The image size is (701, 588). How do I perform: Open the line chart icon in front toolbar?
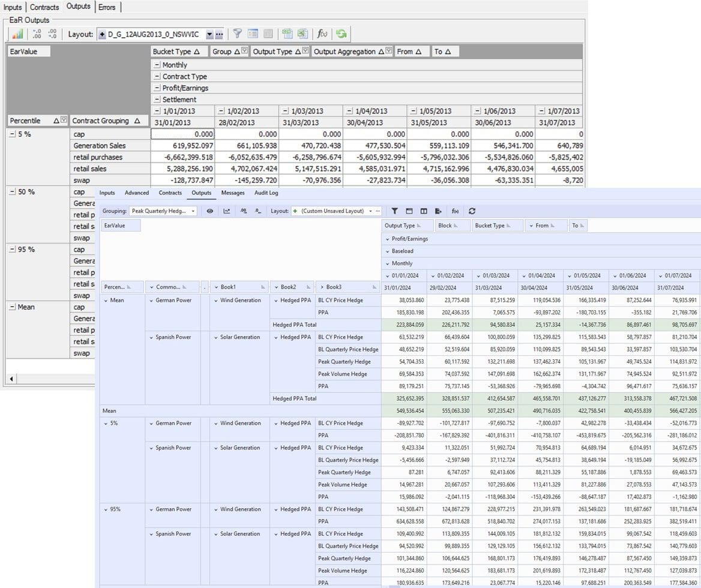(227, 211)
